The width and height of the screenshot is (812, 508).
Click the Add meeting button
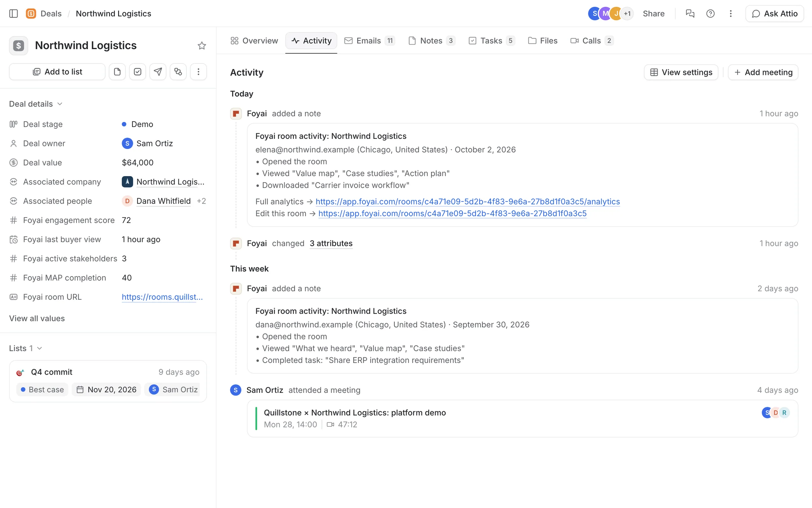pos(763,72)
